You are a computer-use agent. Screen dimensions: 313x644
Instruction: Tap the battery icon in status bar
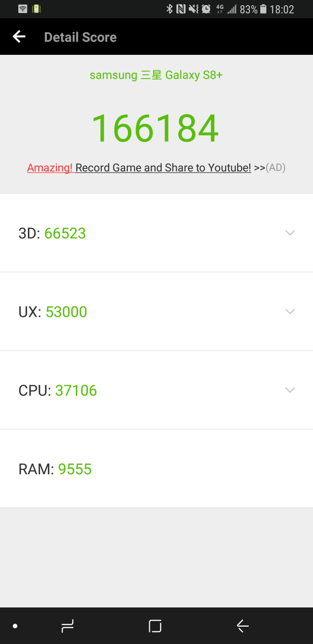tap(263, 9)
